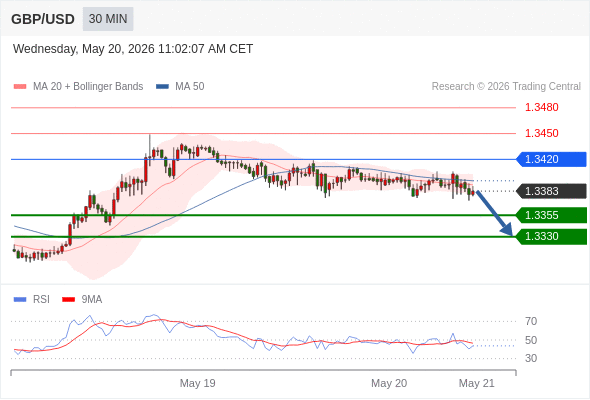Click the 30 MIN timeframe badge

108,19
